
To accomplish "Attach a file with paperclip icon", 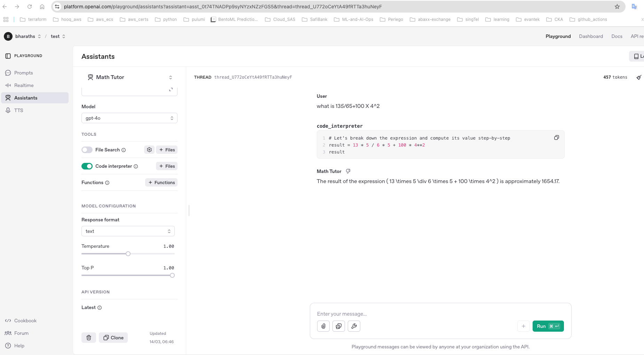I will [323, 326].
